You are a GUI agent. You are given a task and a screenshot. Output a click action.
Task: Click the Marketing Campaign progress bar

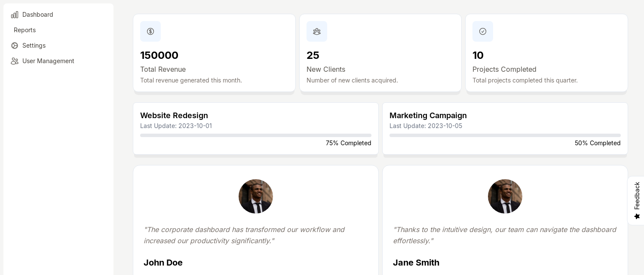pyautogui.click(x=505, y=135)
